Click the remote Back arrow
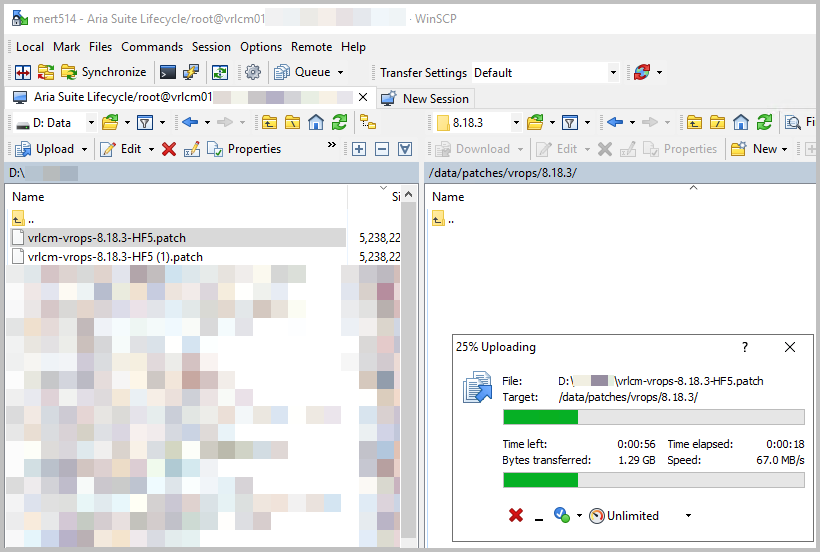The width and height of the screenshot is (820, 552). [616, 123]
